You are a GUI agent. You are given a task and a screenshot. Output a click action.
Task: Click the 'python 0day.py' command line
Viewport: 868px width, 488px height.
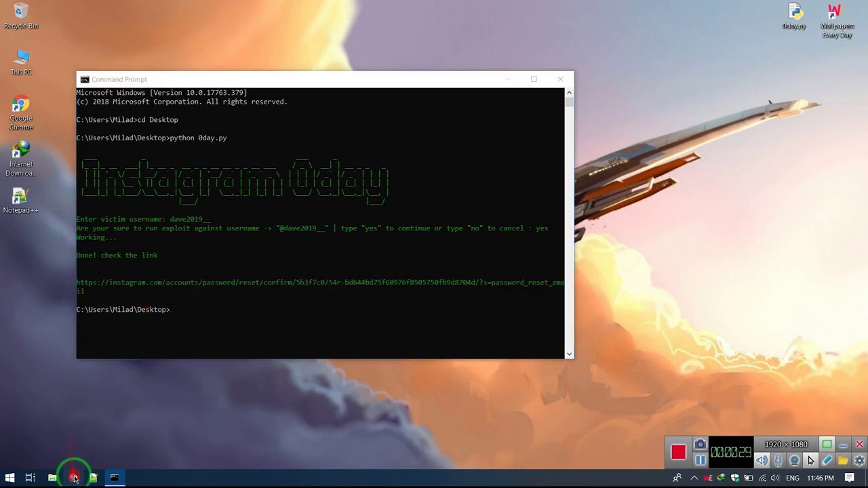coord(151,138)
